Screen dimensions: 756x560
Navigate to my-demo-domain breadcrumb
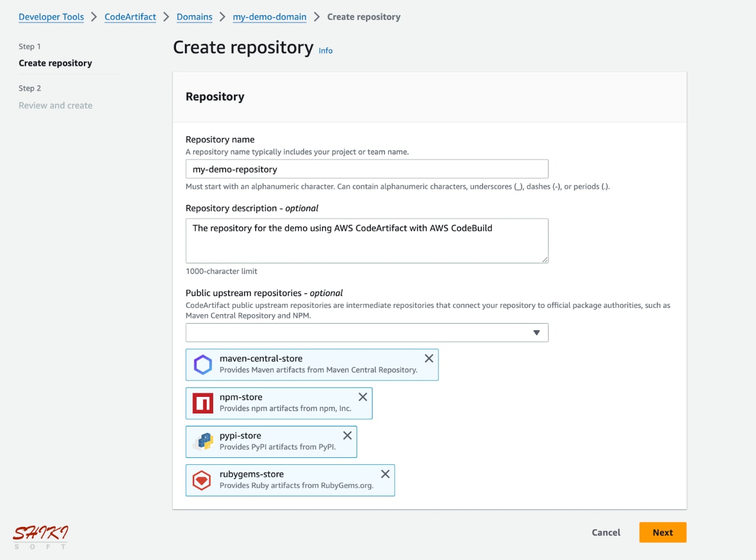coord(269,17)
